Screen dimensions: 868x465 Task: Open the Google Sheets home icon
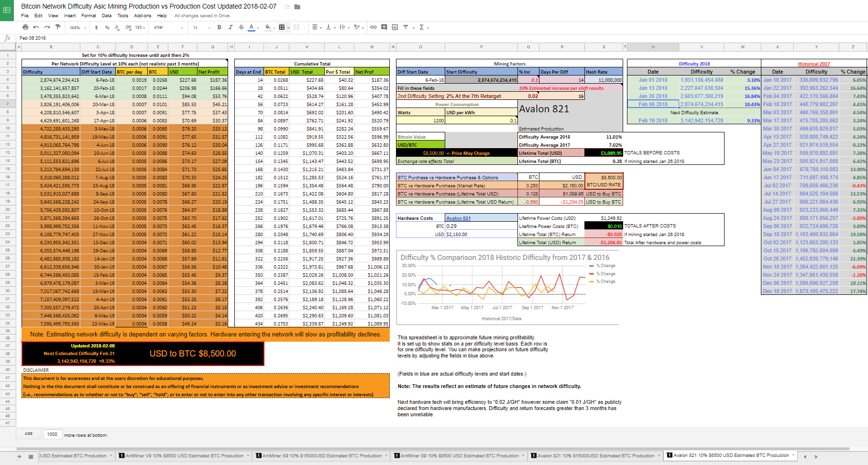click(x=7, y=10)
